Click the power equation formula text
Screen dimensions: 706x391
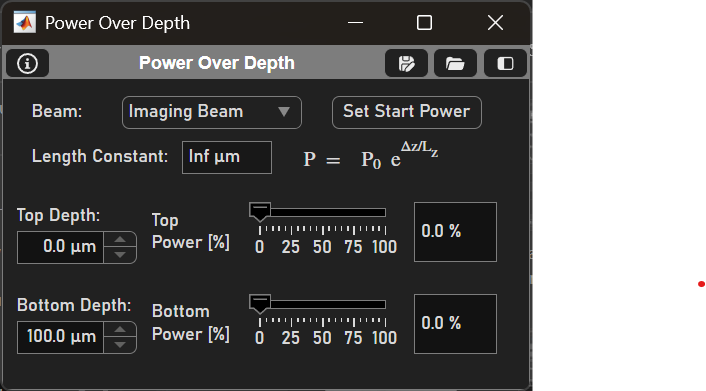371,156
